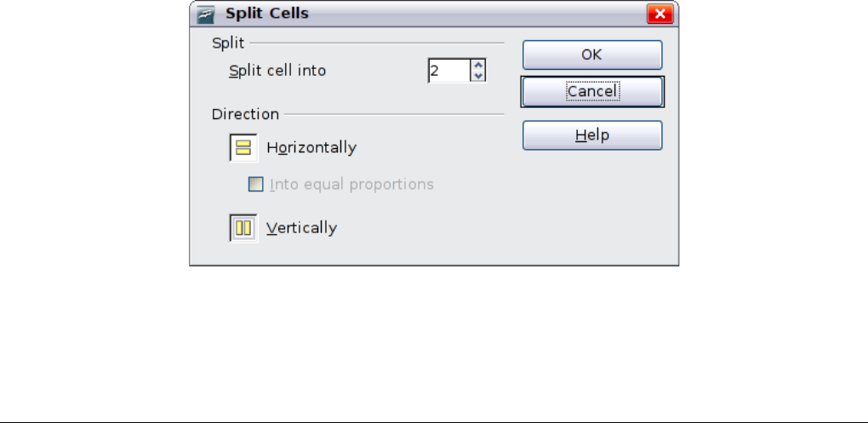Click the Vertically label text
868x423 pixels.
click(301, 228)
